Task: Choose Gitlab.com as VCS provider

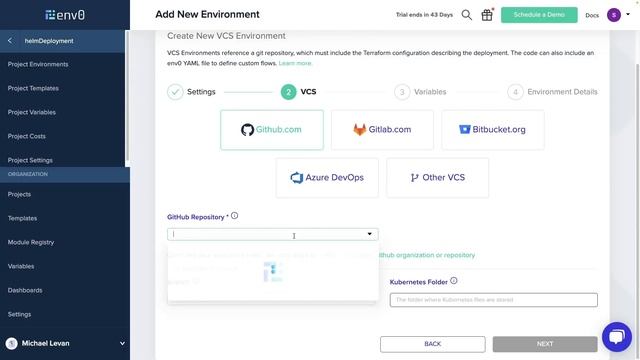Action: tap(382, 130)
